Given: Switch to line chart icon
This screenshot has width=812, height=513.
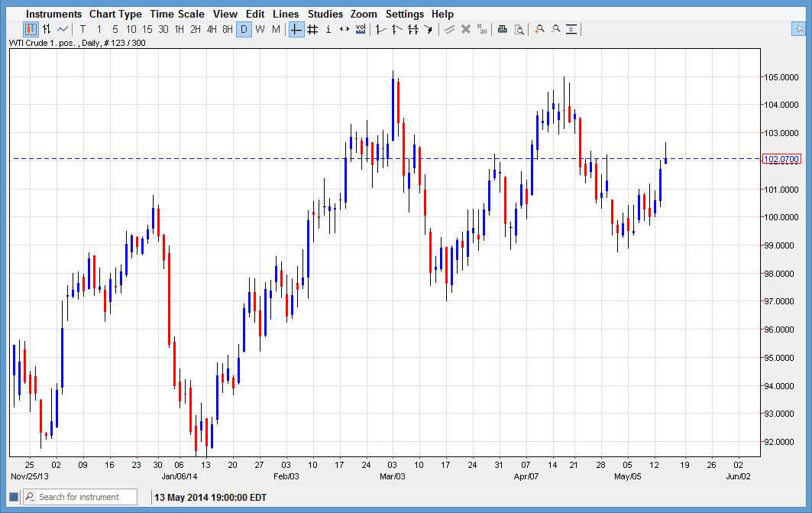Looking at the screenshot, I should 63,29.
